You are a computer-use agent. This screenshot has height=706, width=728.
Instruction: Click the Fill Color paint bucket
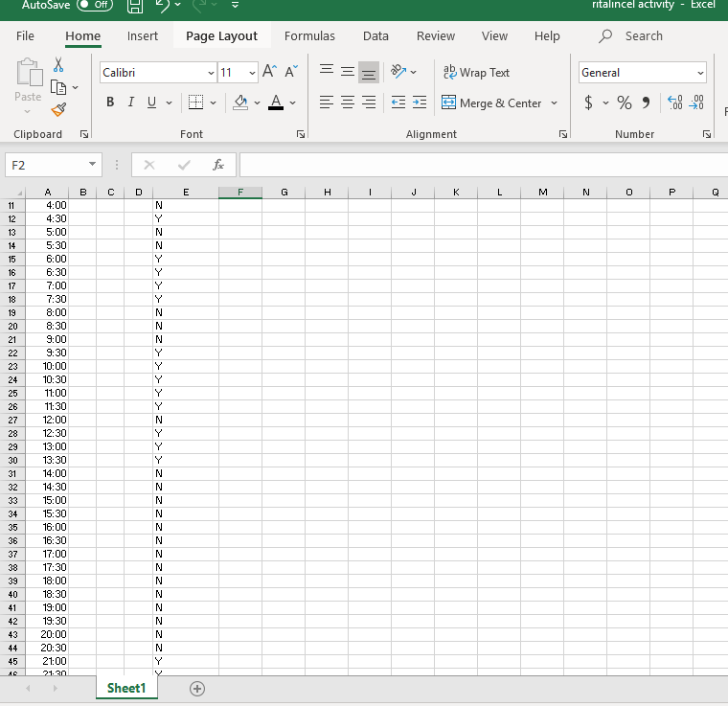[x=240, y=102]
